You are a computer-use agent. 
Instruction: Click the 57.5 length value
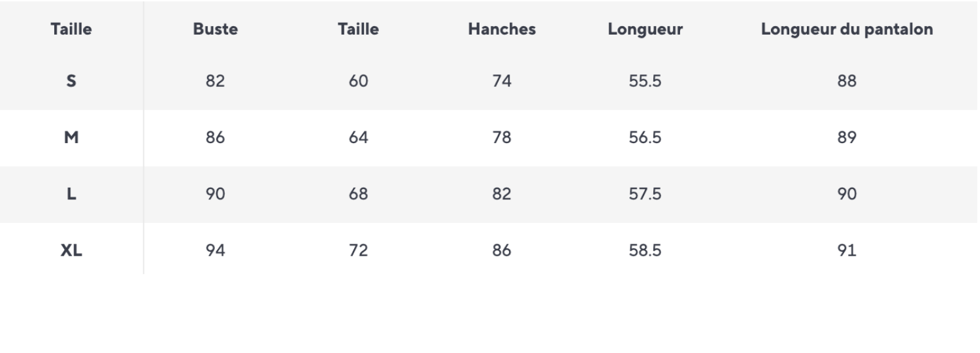645,194
